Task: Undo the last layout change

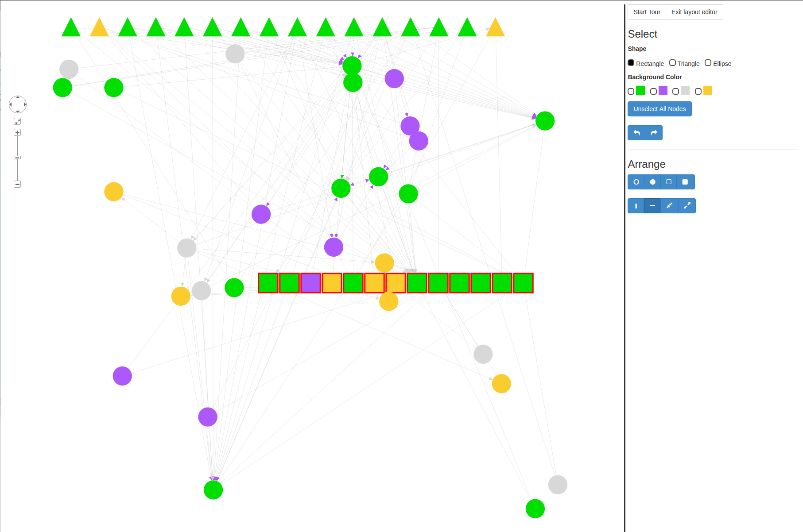Action: pyautogui.click(x=636, y=133)
